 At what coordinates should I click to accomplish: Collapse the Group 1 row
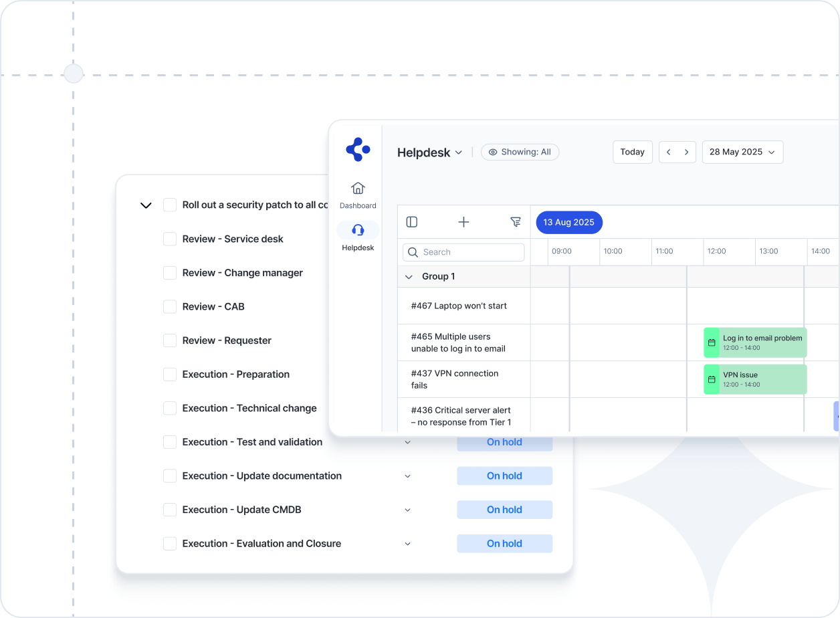(x=409, y=276)
